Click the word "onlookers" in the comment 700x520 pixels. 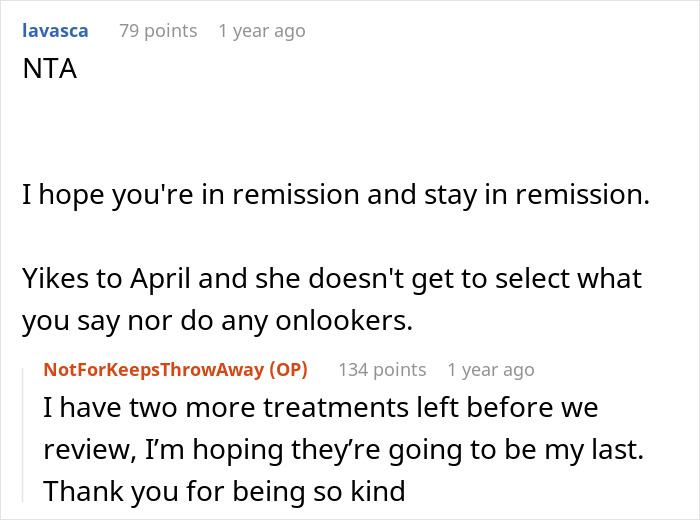[x=344, y=320]
